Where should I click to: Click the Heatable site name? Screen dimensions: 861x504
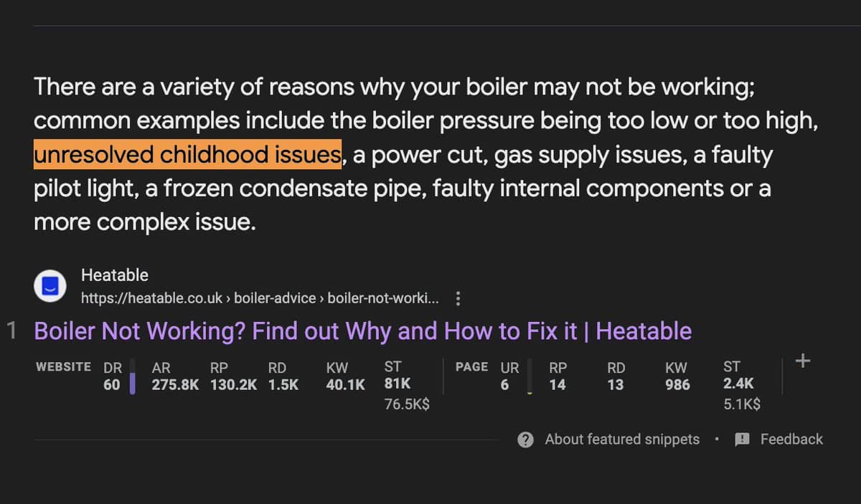tap(115, 275)
